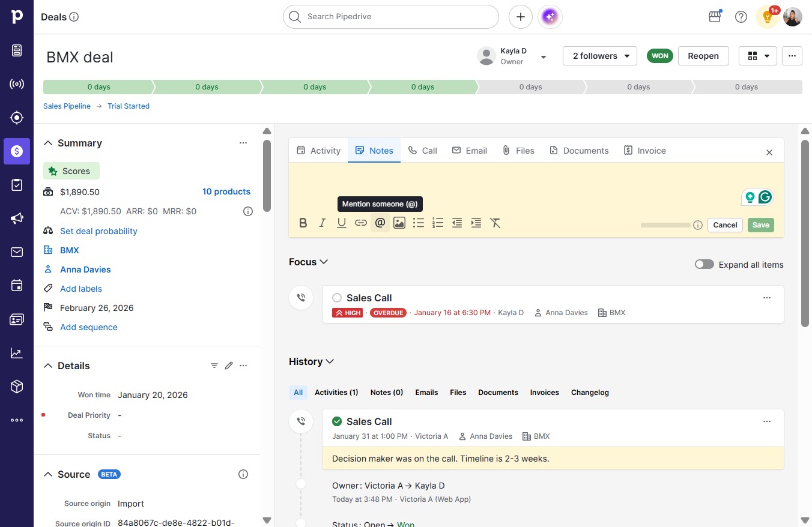Click the Pipedrive logo in sidebar
This screenshot has width=812, height=527.
coord(17,17)
